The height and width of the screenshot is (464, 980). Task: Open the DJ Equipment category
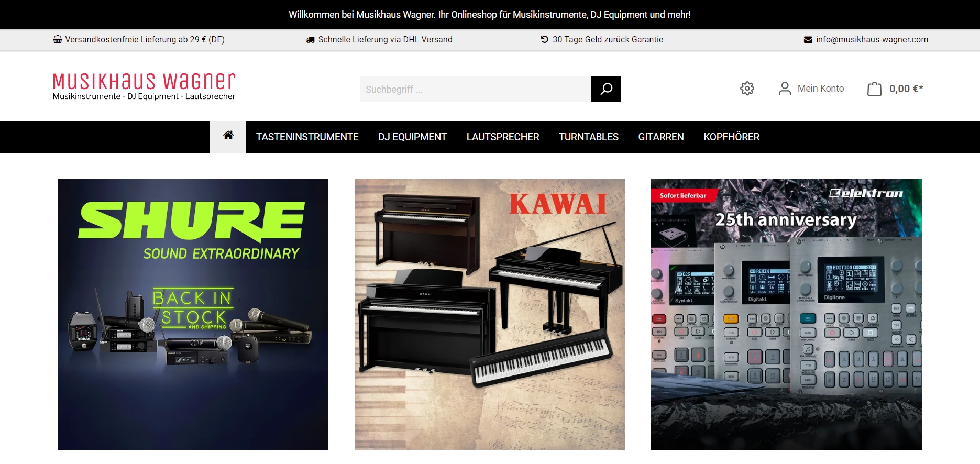click(413, 137)
